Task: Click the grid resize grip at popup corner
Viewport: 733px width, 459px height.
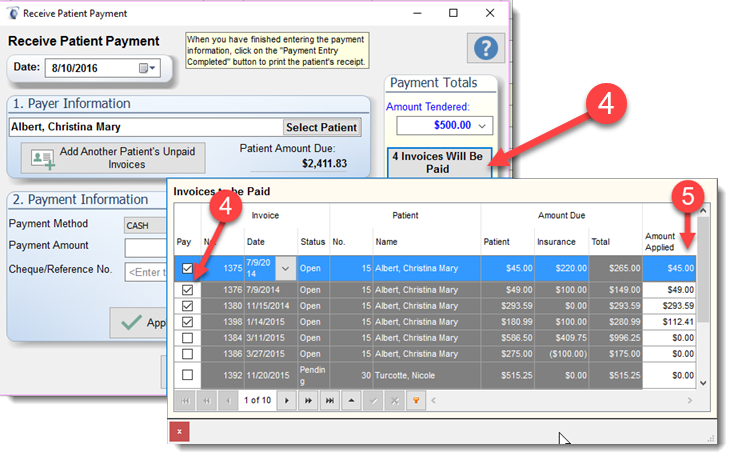Action: pyautogui.click(x=711, y=438)
